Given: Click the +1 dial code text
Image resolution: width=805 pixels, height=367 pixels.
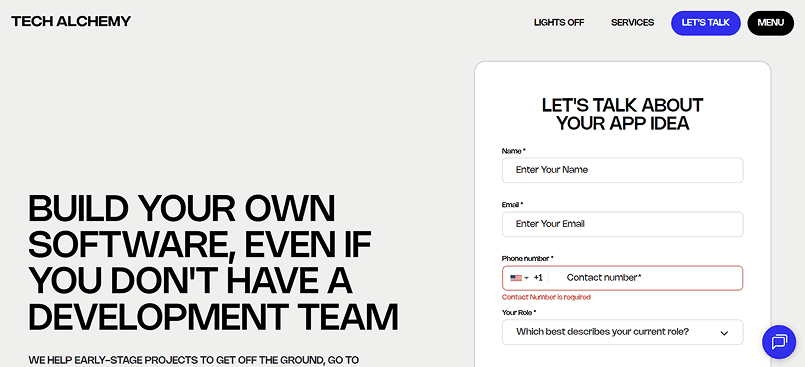Looking at the screenshot, I should (x=538, y=278).
